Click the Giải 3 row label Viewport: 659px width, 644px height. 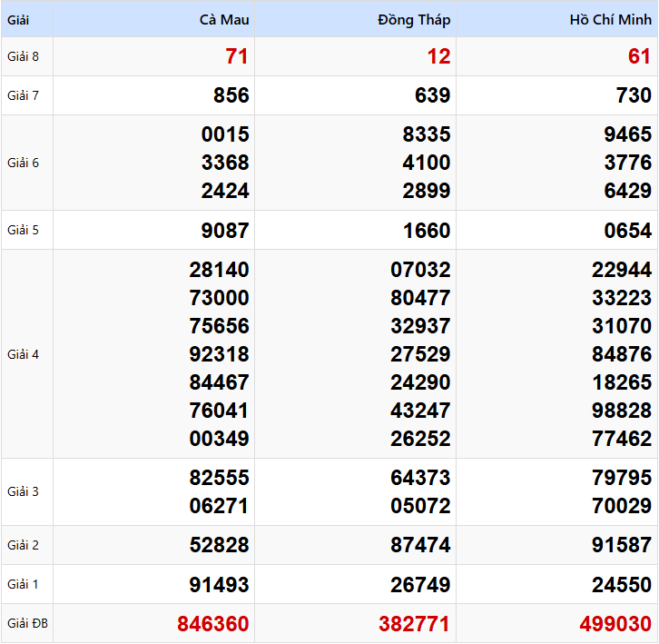pos(23,491)
